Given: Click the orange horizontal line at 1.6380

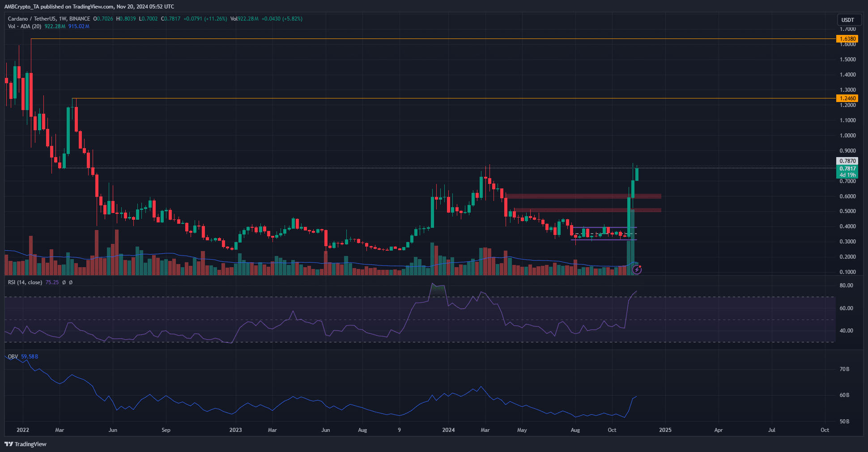Looking at the screenshot, I should point(403,39).
